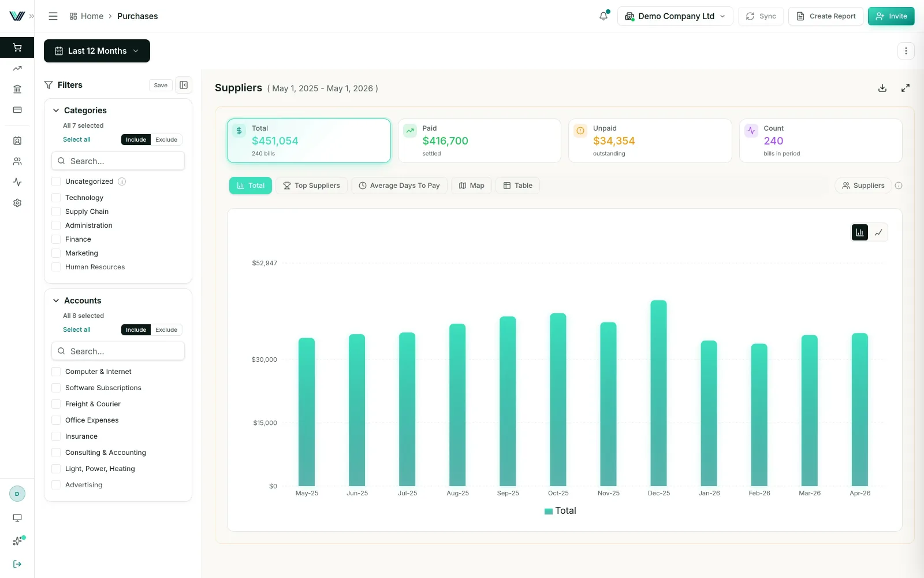Check the Insurance account checkbox
The image size is (924, 578).
pyautogui.click(x=56, y=436)
